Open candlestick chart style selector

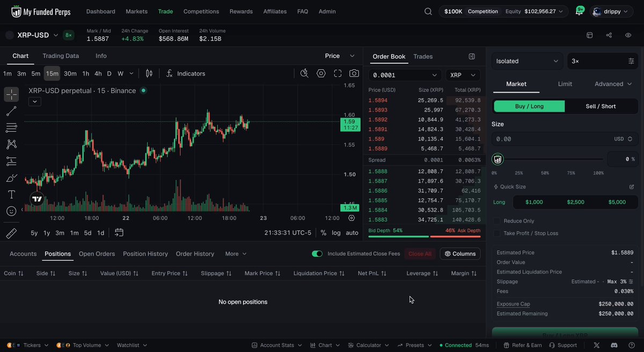pyautogui.click(x=149, y=74)
